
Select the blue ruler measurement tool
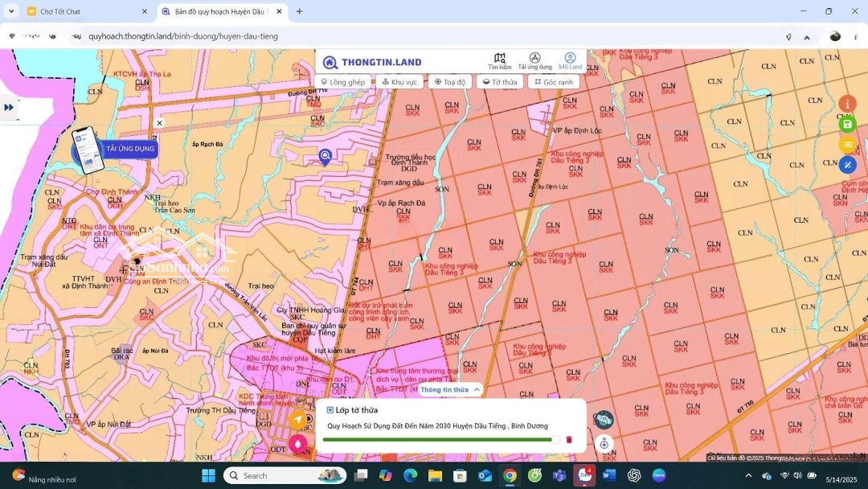pyautogui.click(x=847, y=165)
